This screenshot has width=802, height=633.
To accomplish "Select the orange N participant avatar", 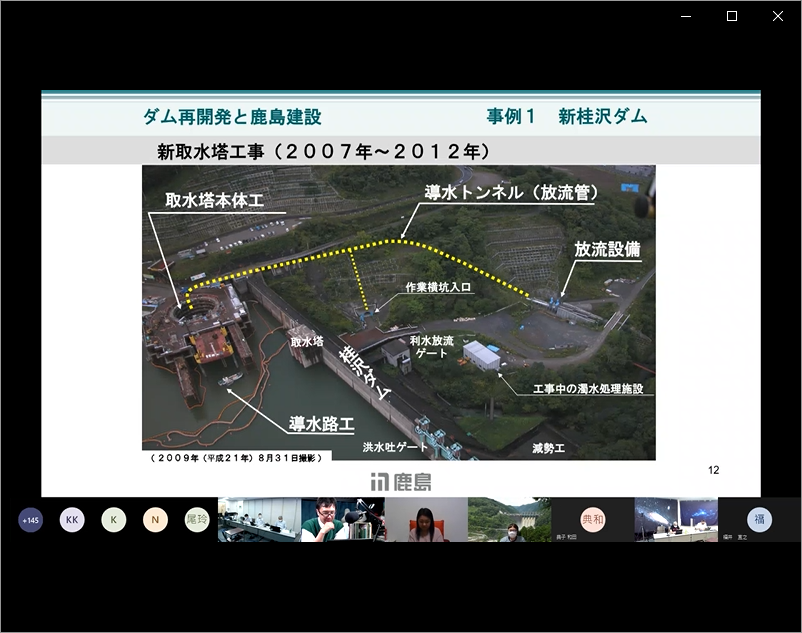I will tap(155, 520).
